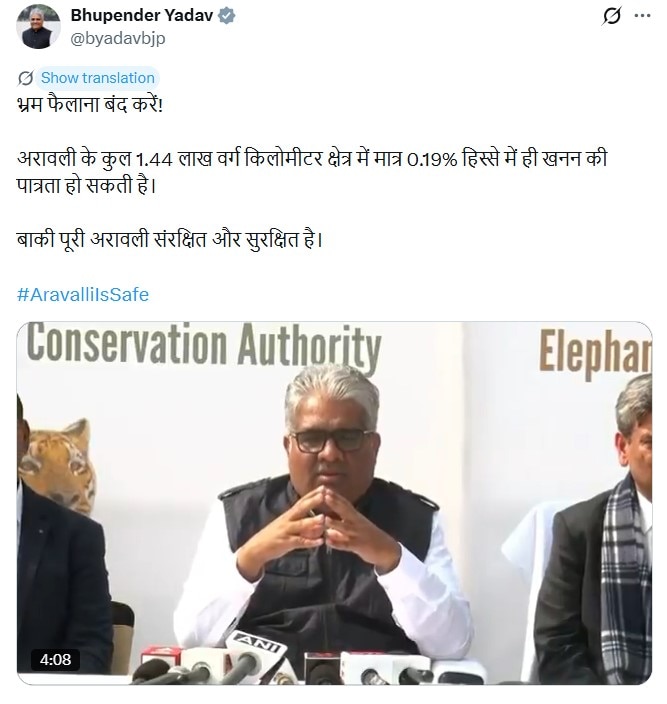Click the first line भ्रम फैलाना बंद करें!
This screenshot has width=667, height=704.
point(90,105)
